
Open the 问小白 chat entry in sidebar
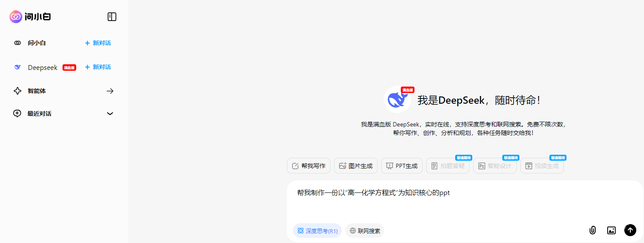[37, 43]
